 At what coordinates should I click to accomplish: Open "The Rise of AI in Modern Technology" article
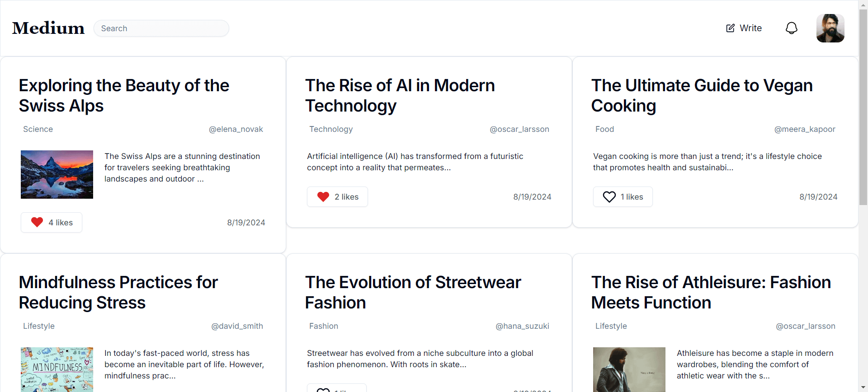(400, 95)
